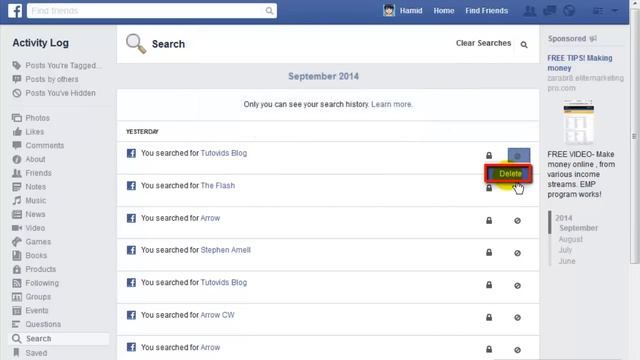This screenshot has width=640, height=360.
Task: Open Posts by others filter
Action: pos(45,79)
